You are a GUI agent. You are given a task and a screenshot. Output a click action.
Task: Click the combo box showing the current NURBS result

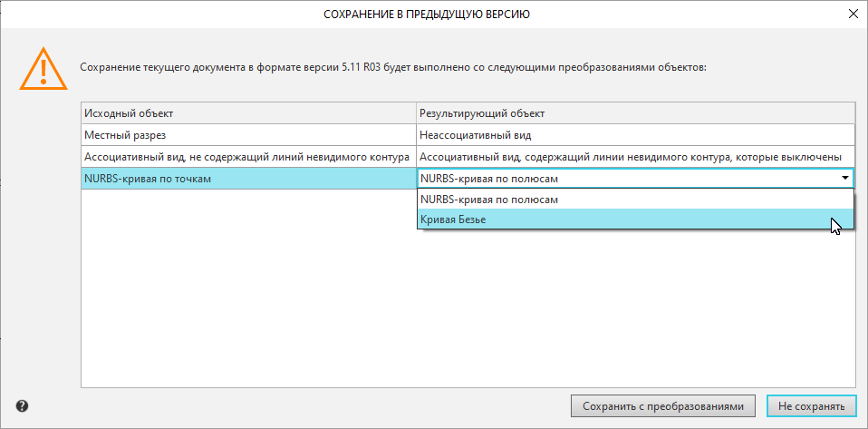coord(625,179)
